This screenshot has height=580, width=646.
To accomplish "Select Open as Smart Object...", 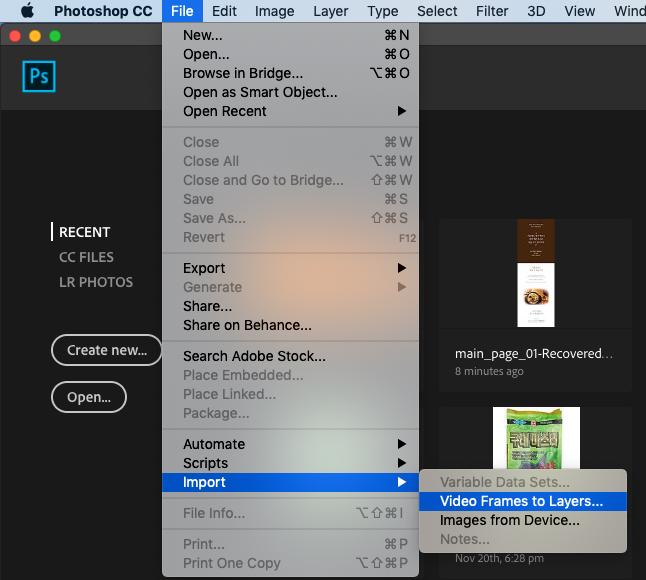I will [x=290, y=92].
